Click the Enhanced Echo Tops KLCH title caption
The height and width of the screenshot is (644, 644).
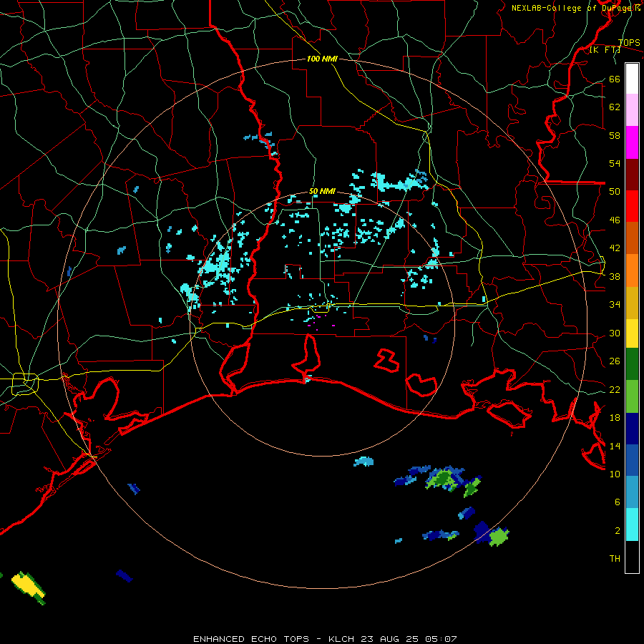[x=325, y=639]
